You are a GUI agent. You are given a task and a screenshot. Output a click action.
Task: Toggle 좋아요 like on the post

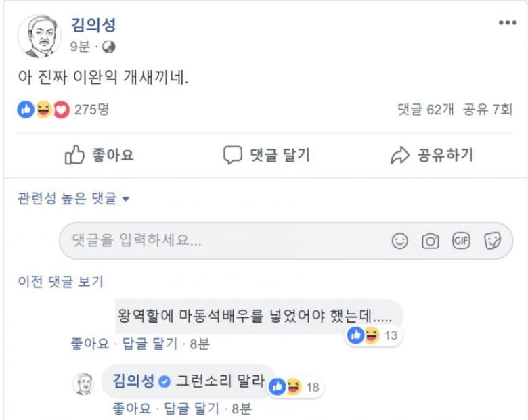pos(100,155)
